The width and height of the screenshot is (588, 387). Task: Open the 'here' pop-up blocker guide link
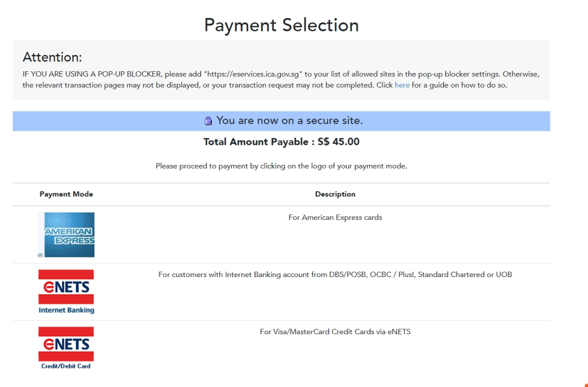coord(402,85)
